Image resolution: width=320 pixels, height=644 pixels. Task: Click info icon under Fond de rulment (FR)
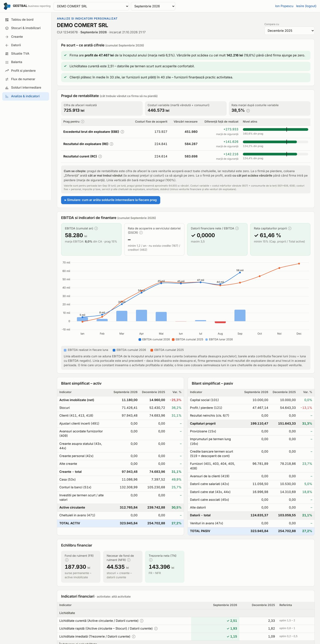coord(66,560)
